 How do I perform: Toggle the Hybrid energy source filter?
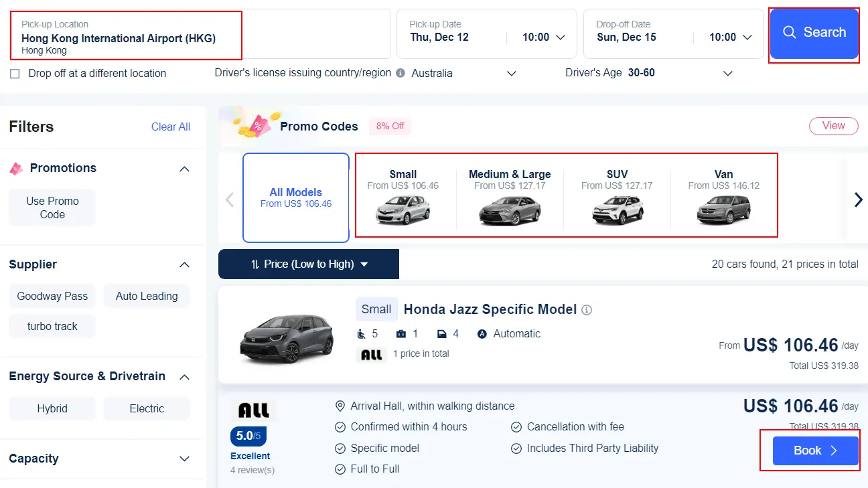pyautogui.click(x=52, y=408)
